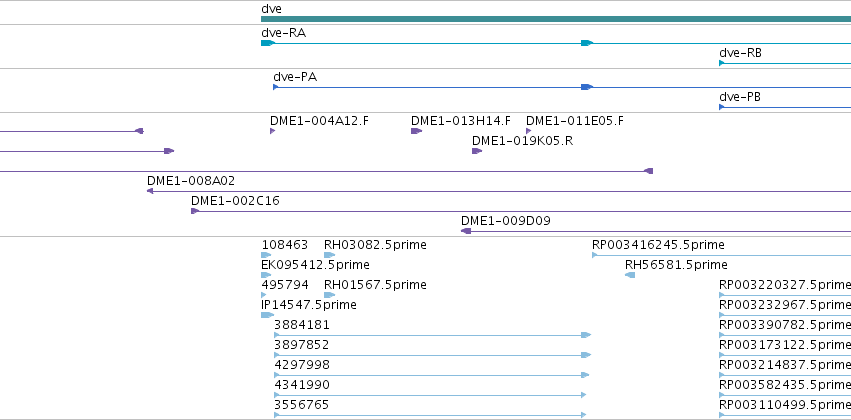
Task: Click the DME1-011E05.F label
Action: point(575,120)
